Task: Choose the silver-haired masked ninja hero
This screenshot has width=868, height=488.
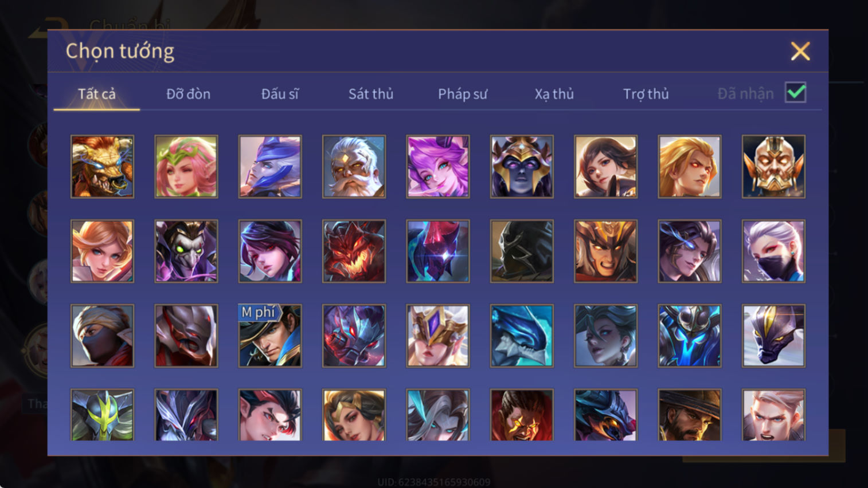Action: click(773, 251)
